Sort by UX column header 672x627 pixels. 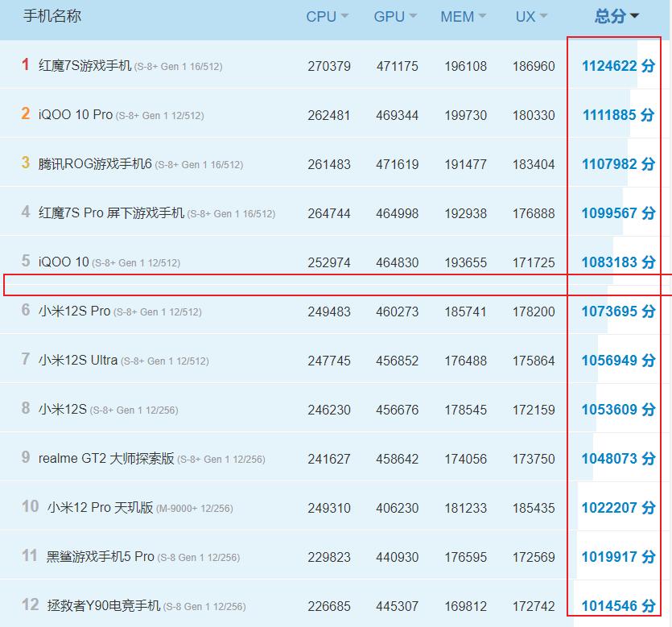click(531, 16)
